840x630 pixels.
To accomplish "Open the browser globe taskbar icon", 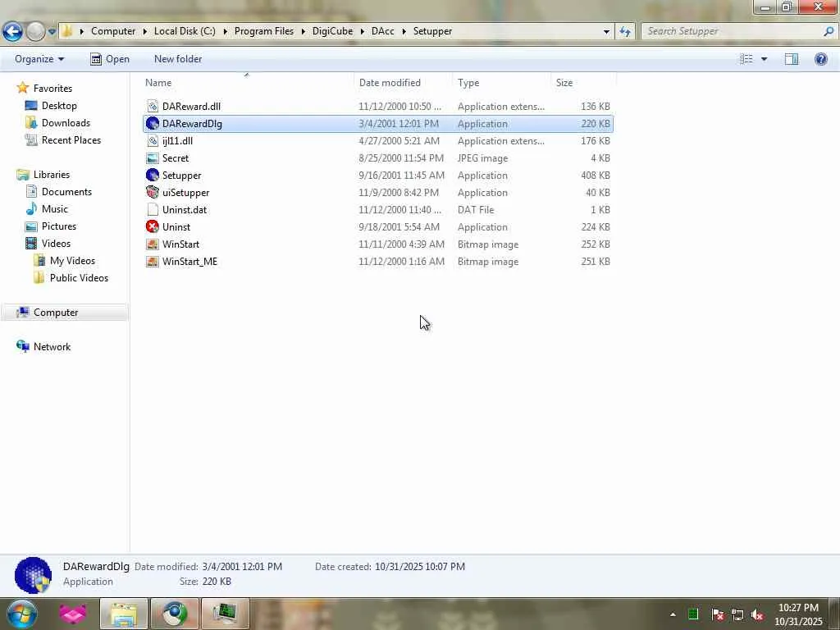I will [175, 614].
